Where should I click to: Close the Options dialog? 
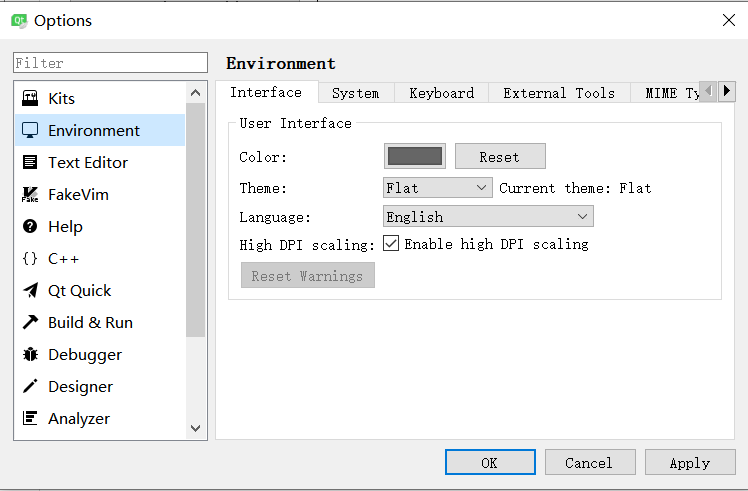tap(728, 20)
